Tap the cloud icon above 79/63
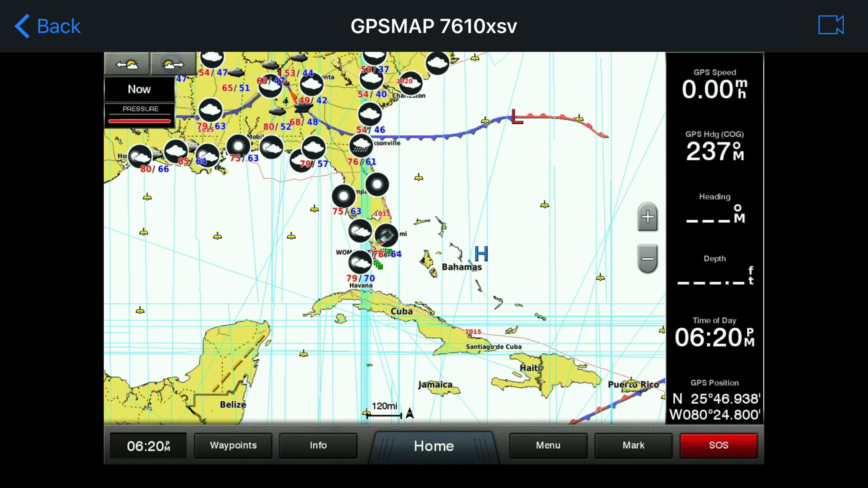The height and width of the screenshot is (488, 868). (210, 110)
